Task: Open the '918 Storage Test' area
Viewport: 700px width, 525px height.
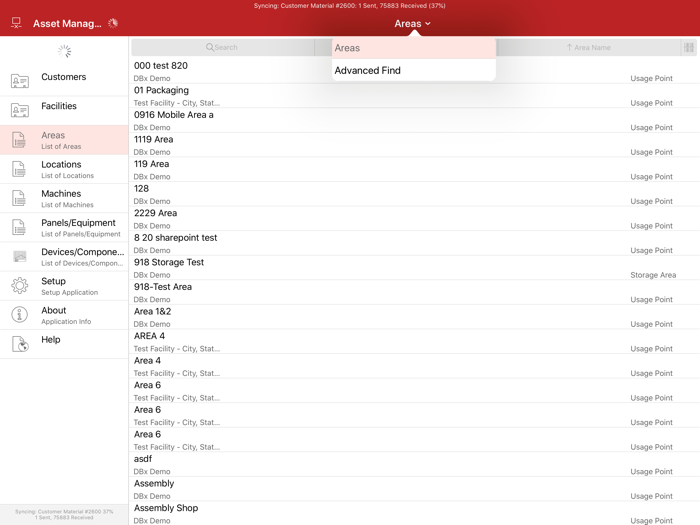Action: click(x=414, y=267)
